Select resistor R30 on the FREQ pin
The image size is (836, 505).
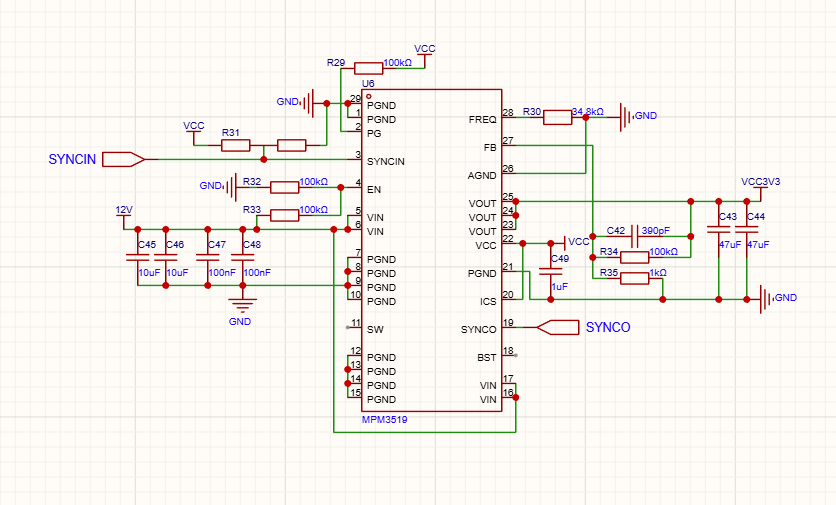tap(557, 117)
